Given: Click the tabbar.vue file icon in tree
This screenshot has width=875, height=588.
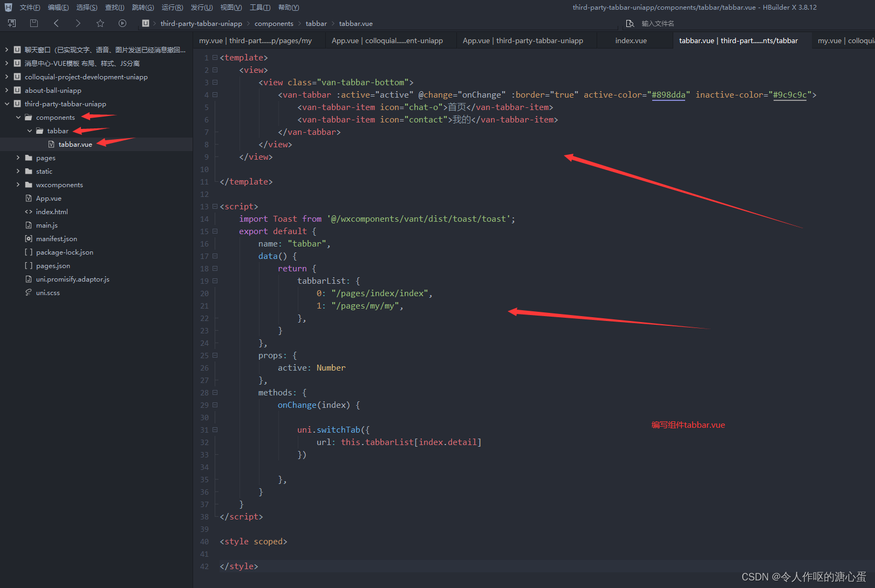Looking at the screenshot, I should click(x=51, y=144).
